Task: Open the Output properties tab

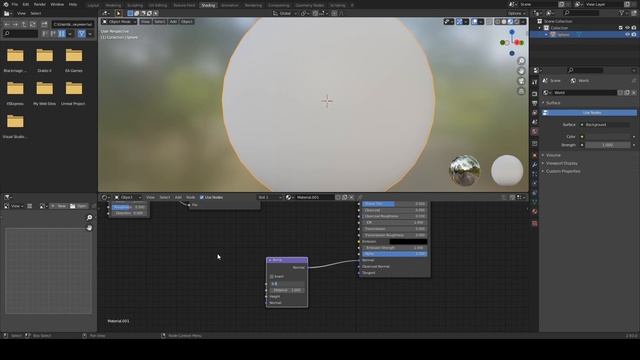Action: (x=535, y=103)
